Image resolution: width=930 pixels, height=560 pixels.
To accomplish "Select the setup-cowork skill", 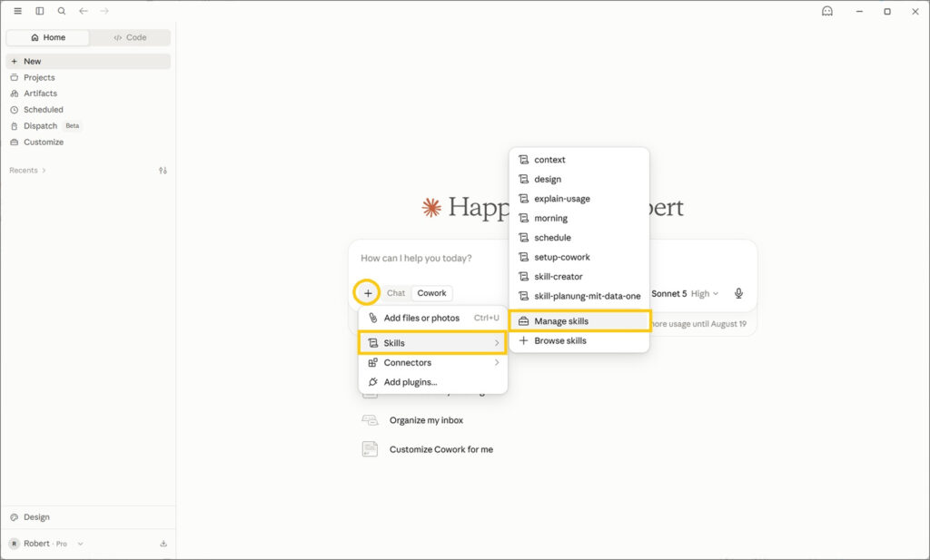I will 579,257.
